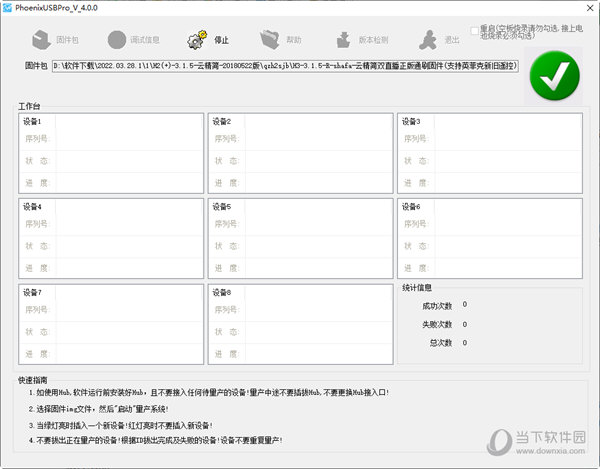Screen dimensions: 600x469
Task: Click the 快速指南 group title
Action: 33,380
